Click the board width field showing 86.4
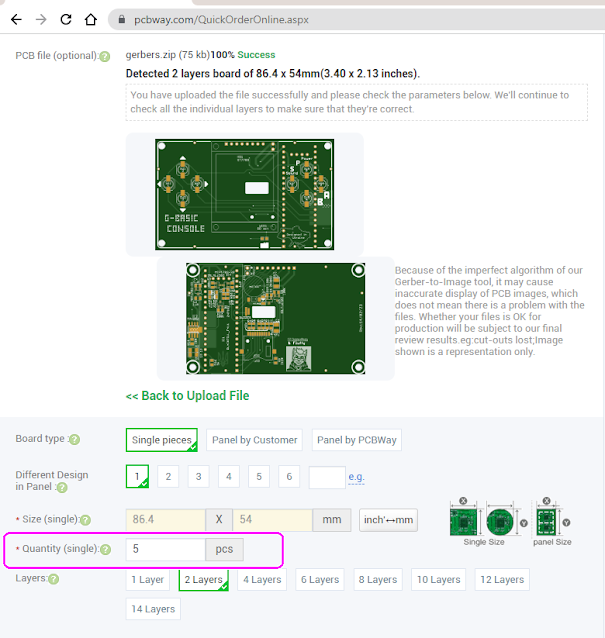605x638 pixels. point(166,520)
